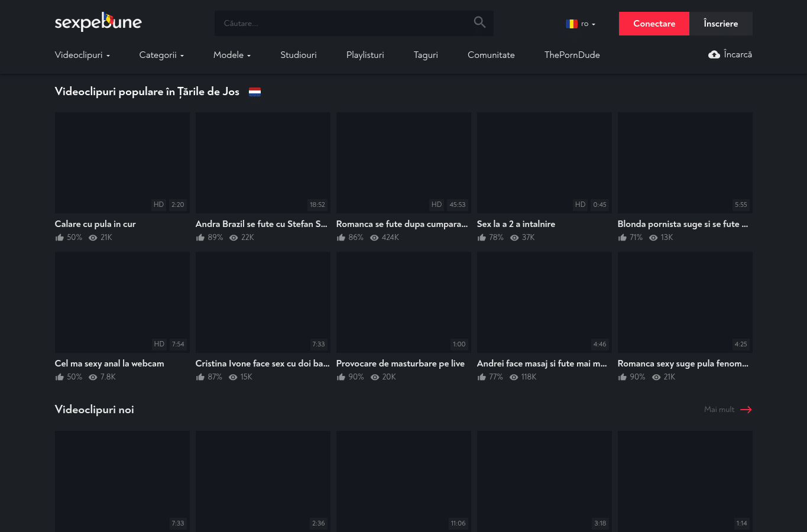The height and width of the screenshot is (532, 807).
Task: Open the HD thumbnail with duration 45:53
Action: point(404,163)
